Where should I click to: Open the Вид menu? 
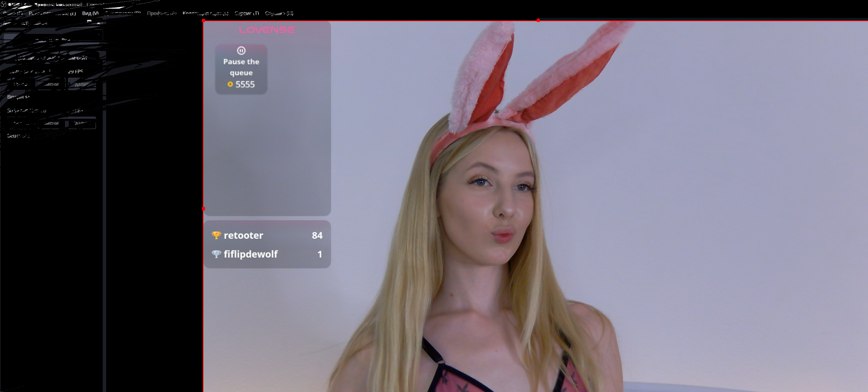pos(90,14)
